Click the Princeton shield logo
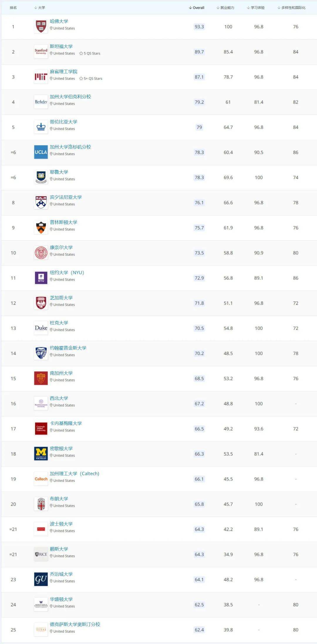This screenshot has height=644, width=317. [41, 228]
